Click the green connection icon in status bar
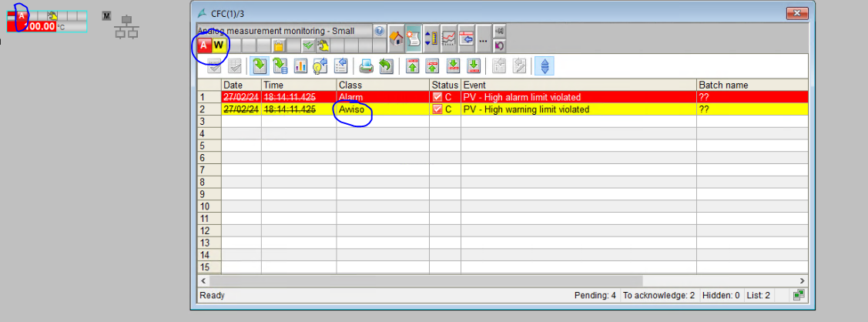This screenshot has height=322, width=868. [x=798, y=295]
